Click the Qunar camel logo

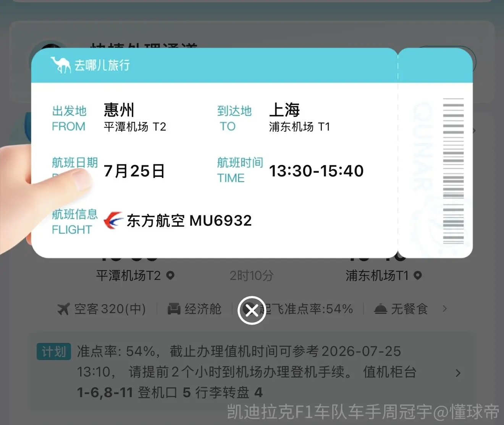point(61,65)
